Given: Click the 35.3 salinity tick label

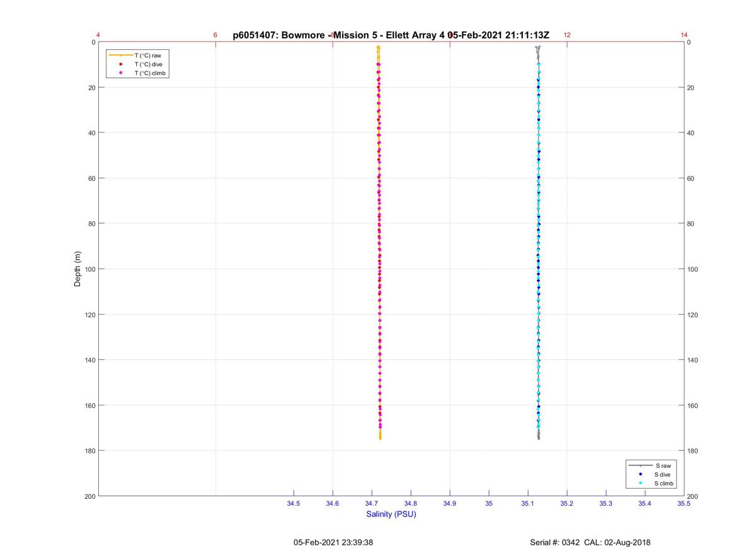Looking at the screenshot, I should click(x=606, y=503).
